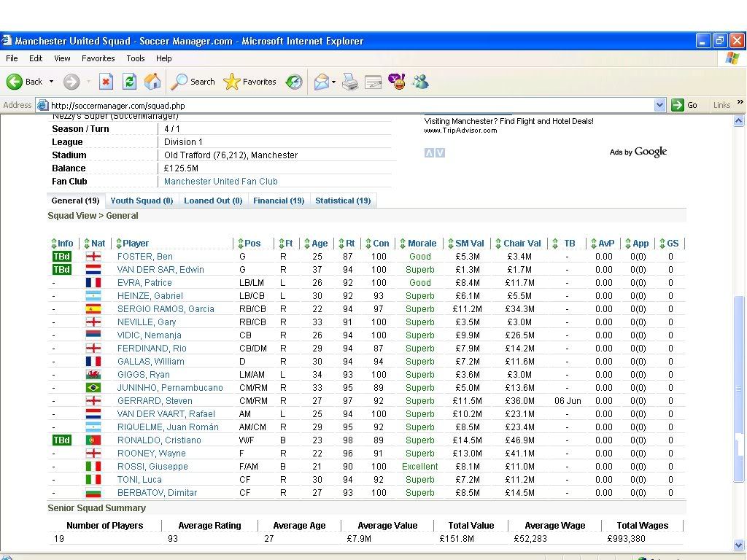
Task: Open player link VIDIC, Nemanja
Action: coord(149,335)
